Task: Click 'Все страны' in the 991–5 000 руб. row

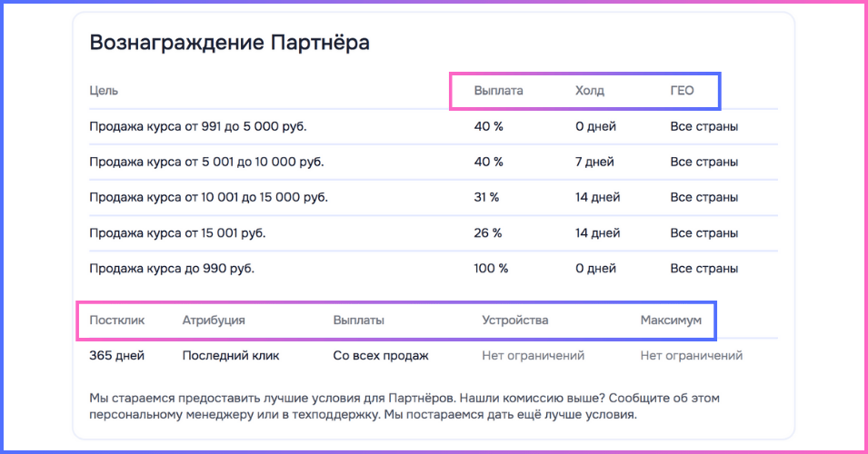Action: coord(704,126)
